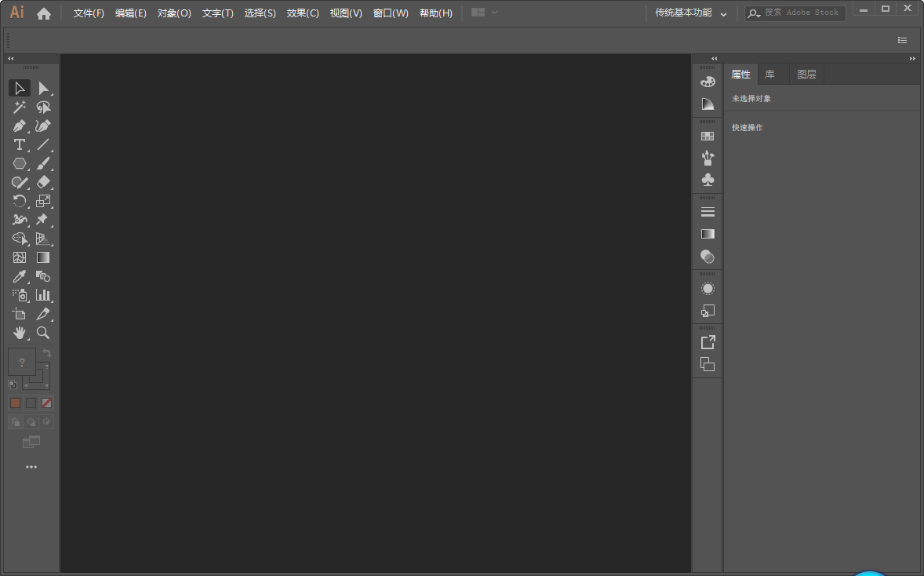Screen dimensions: 924x576
Task: Choose the Line Segment tool
Action: click(x=43, y=144)
